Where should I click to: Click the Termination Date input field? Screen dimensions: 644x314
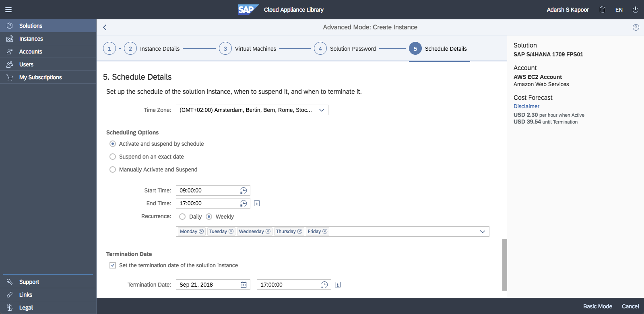(213, 285)
